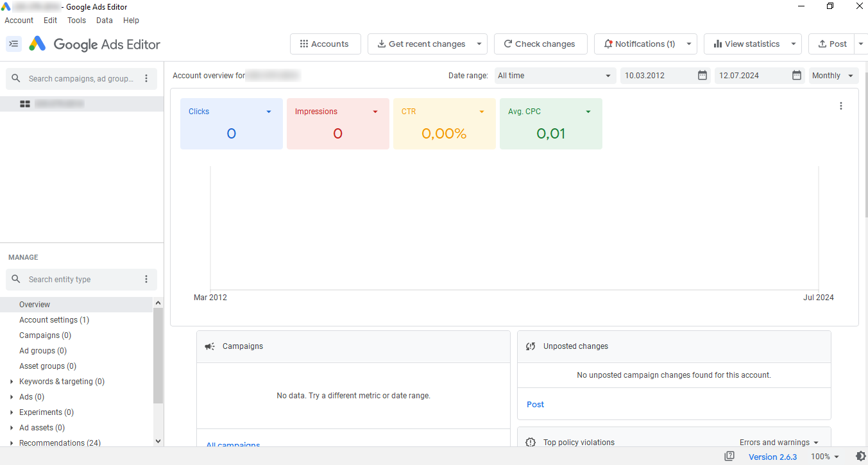Select Campaigns (0) in Manage list
The width and height of the screenshot is (868, 465).
tap(76, 335)
